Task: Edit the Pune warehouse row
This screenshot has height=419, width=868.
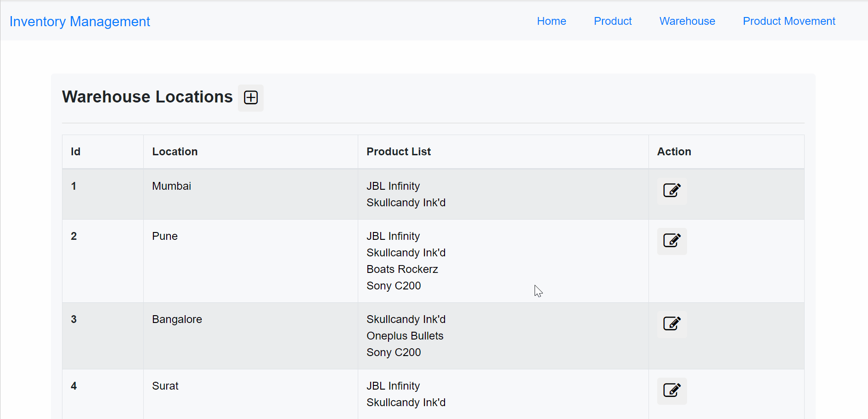Action: (x=672, y=241)
